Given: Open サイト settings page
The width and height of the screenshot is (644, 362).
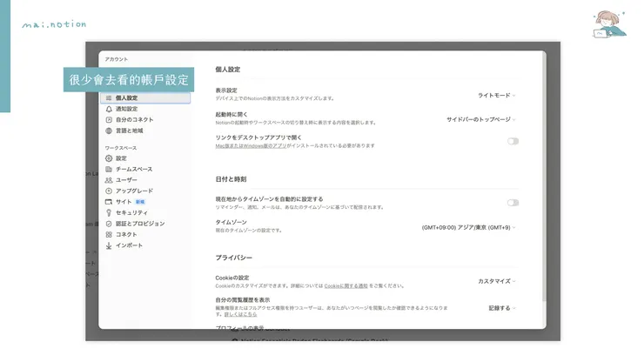Looking at the screenshot, I should point(145,202).
